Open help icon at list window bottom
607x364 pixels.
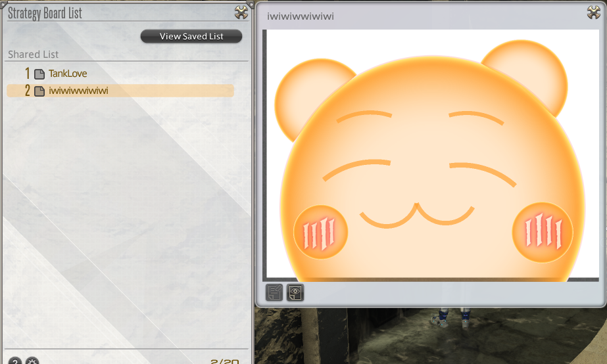[14, 361]
